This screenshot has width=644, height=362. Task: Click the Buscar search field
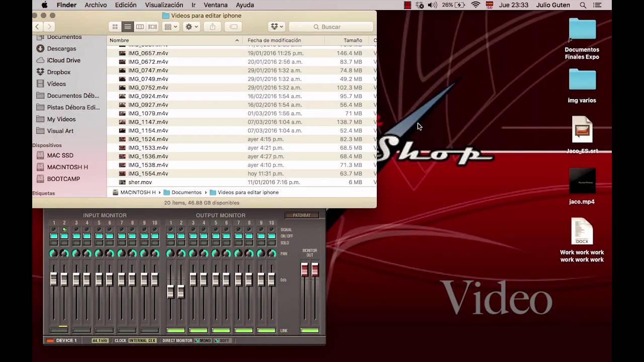[331, 27]
